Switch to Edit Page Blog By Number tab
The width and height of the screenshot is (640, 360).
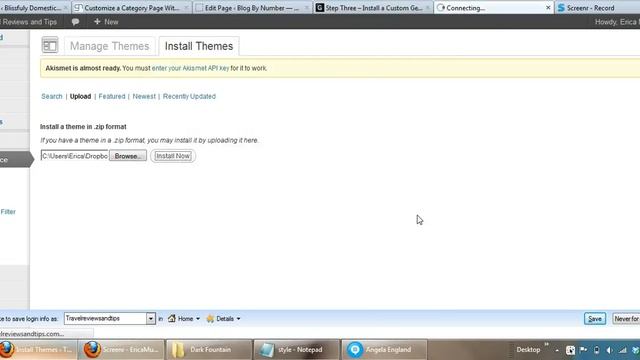252,8
